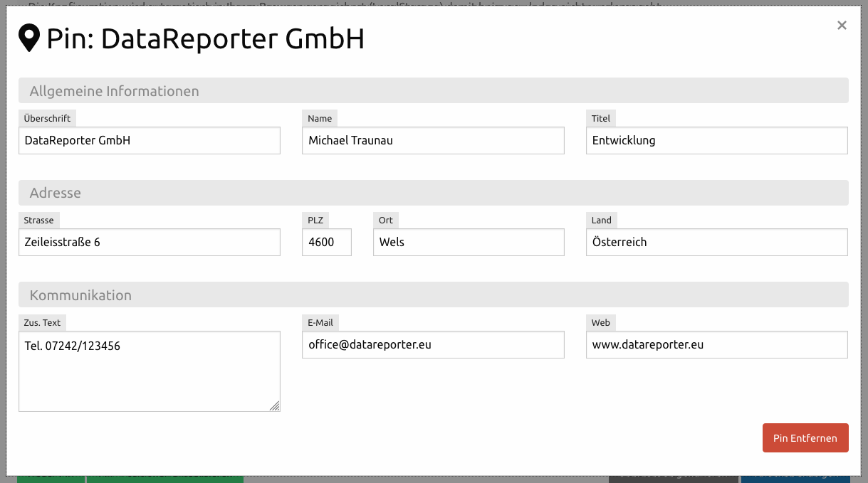Click the PLZ field showing 4600
This screenshot has height=483, width=868.
(327, 243)
